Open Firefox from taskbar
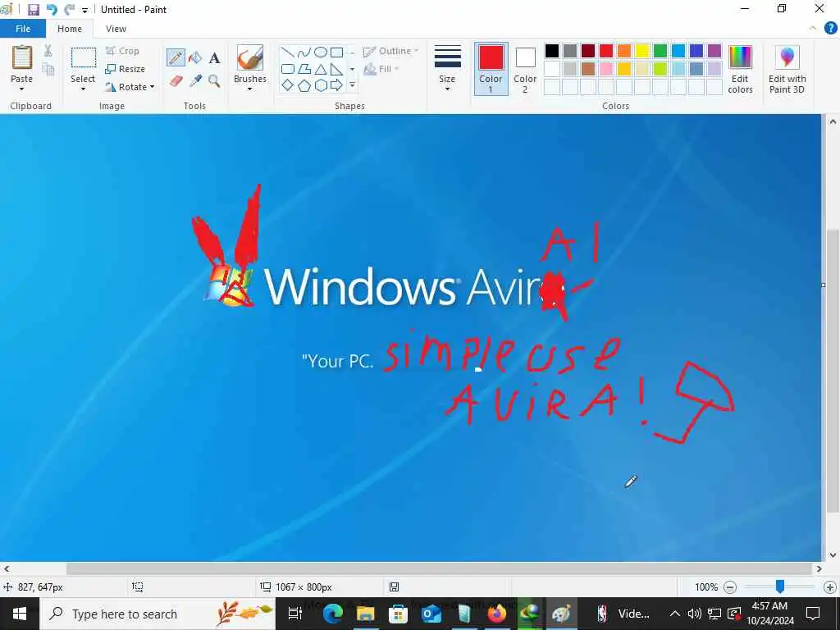This screenshot has height=630, width=840. (496, 614)
